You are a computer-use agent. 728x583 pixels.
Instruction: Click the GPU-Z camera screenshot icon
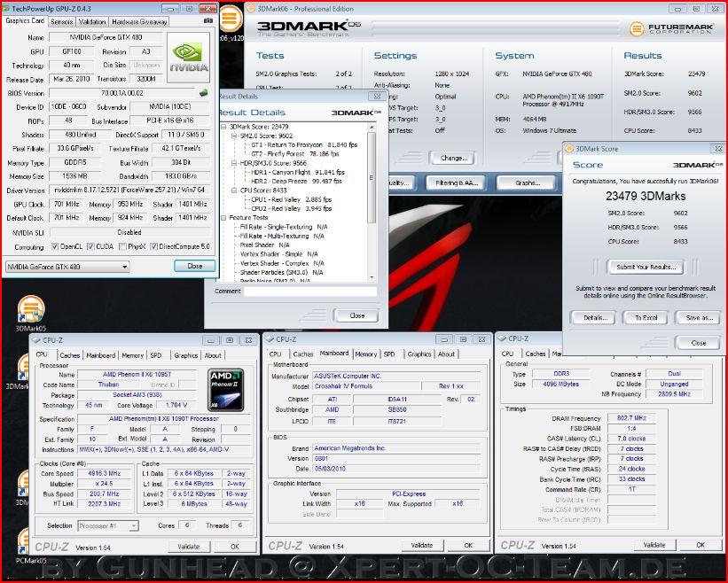tap(208, 21)
